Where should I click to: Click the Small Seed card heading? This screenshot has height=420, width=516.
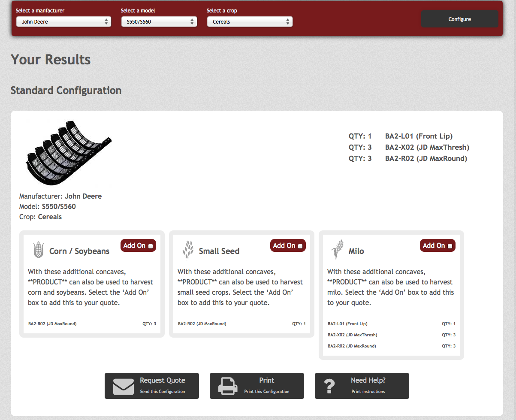tap(219, 251)
